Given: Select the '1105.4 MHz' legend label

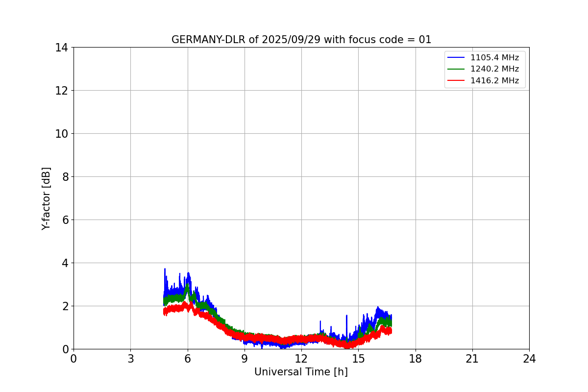Looking at the screenshot, I should pyautogui.click(x=494, y=58).
